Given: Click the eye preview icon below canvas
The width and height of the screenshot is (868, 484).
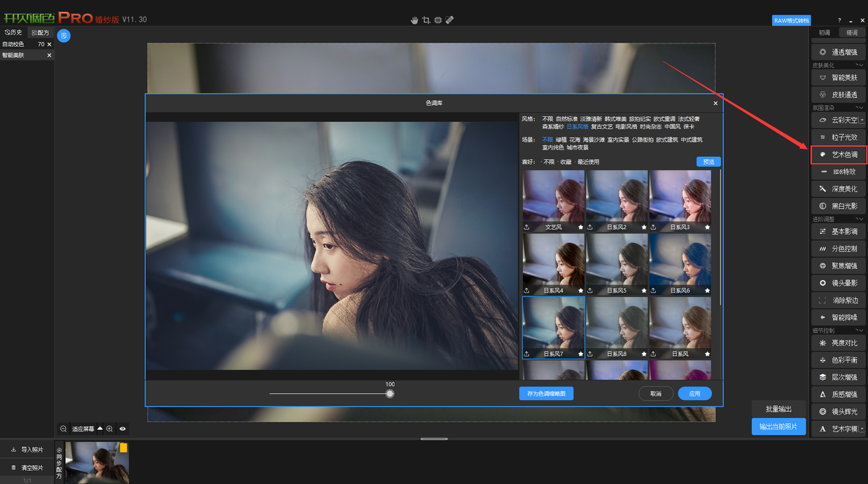Looking at the screenshot, I should point(122,429).
